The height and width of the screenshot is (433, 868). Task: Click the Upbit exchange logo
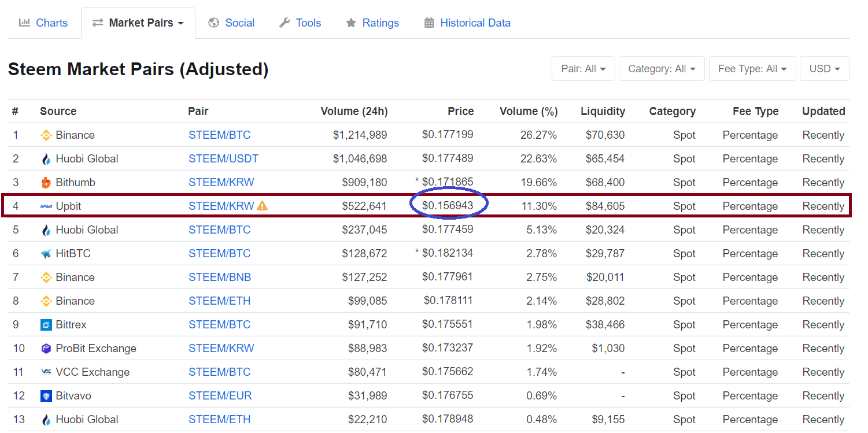[x=46, y=206]
